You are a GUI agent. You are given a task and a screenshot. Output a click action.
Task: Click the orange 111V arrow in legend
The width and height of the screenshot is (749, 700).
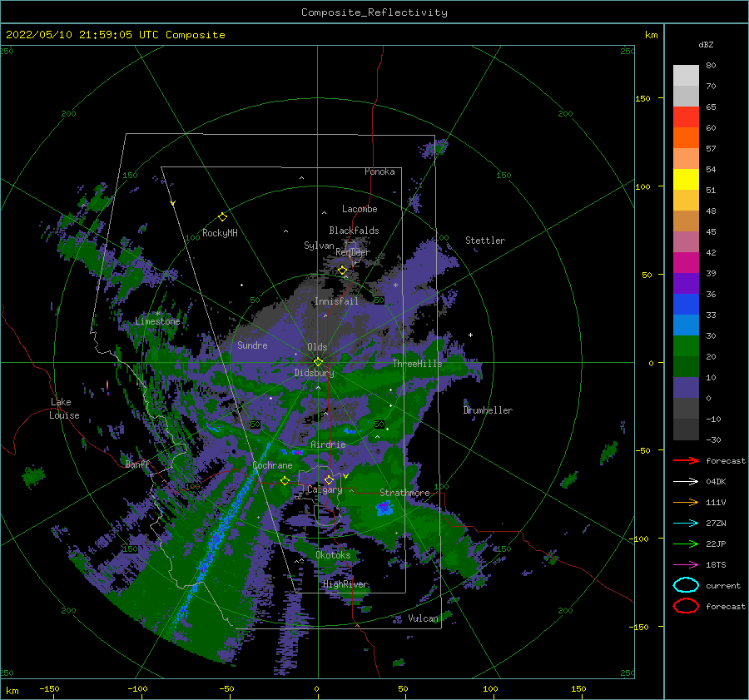coord(686,502)
